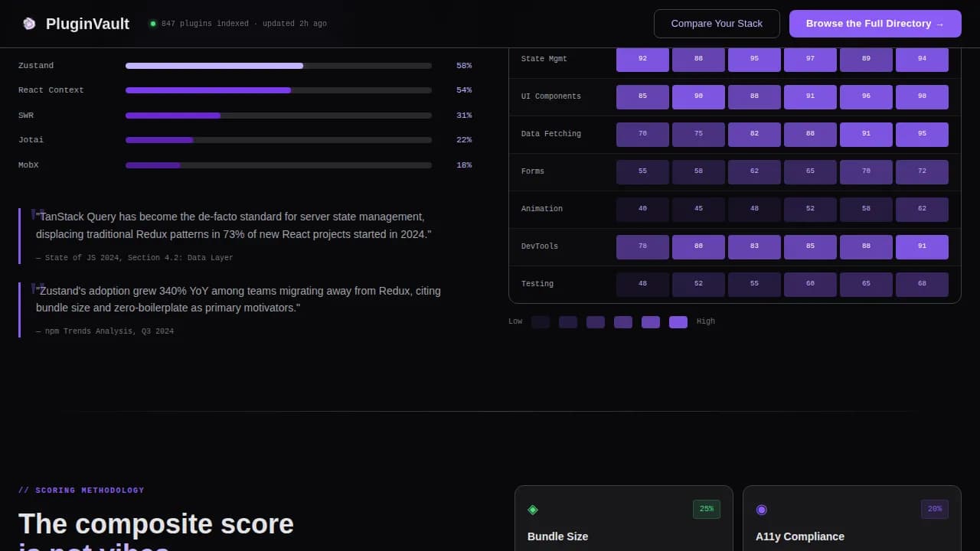The image size is (980, 551).
Task: Click the "A11y Compliance" card title
Action: pos(800,536)
